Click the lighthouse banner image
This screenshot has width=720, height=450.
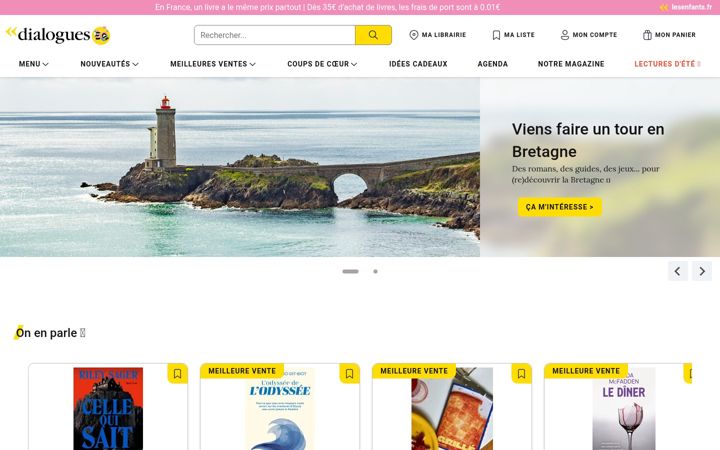tap(240, 167)
